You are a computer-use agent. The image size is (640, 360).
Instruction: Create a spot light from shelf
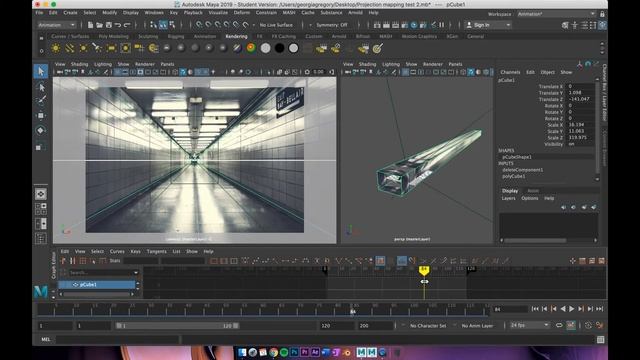(97, 49)
